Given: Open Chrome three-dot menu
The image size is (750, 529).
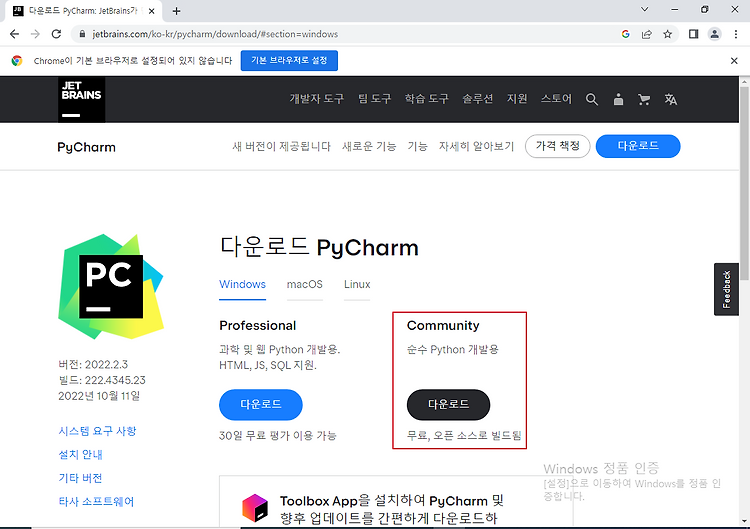Looking at the screenshot, I should 736,34.
